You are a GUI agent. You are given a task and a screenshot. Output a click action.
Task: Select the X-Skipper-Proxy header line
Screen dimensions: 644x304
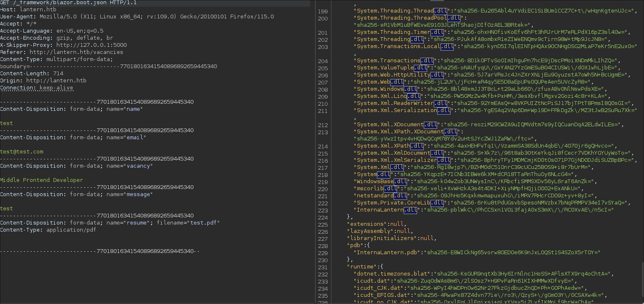pyautogui.click(x=64, y=45)
